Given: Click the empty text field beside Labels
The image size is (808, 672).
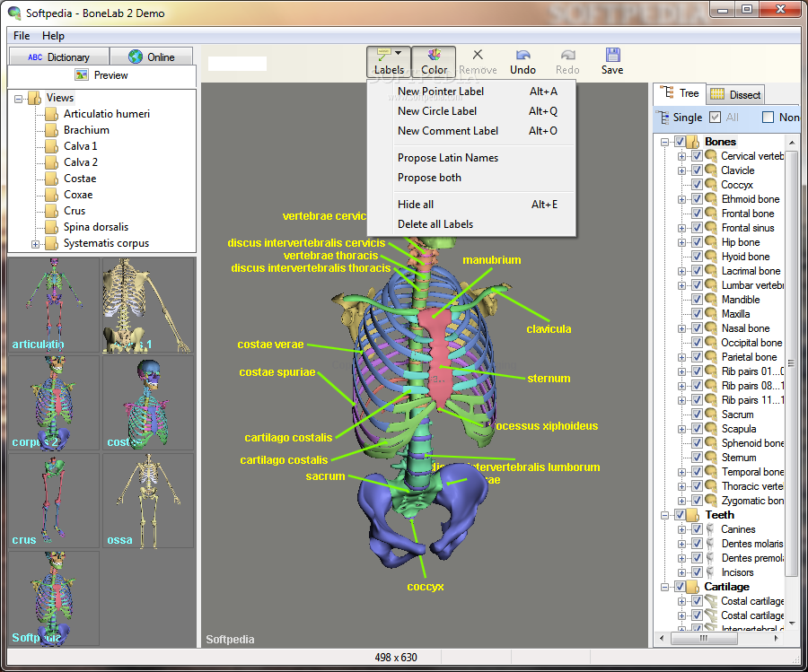Looking at the screenshot, I should pos(237,64).
